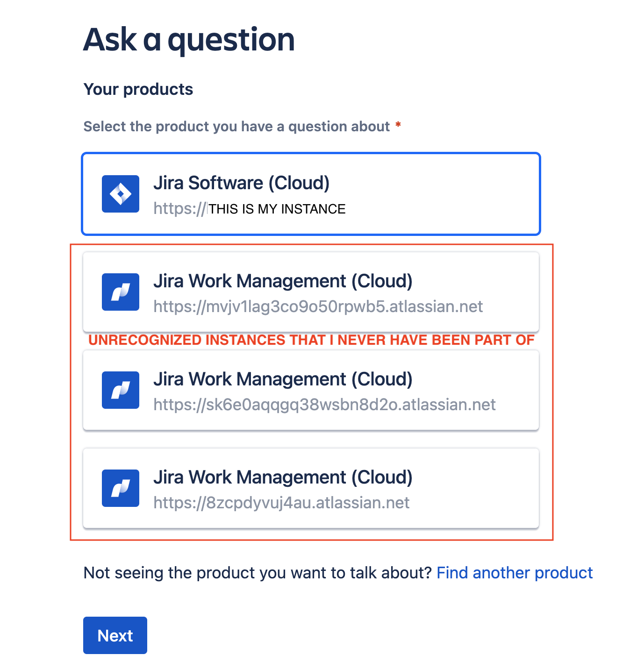This screenshot has height=669, width=644.
Task: Click the second Jira Work Management icon
Action: 121,390
